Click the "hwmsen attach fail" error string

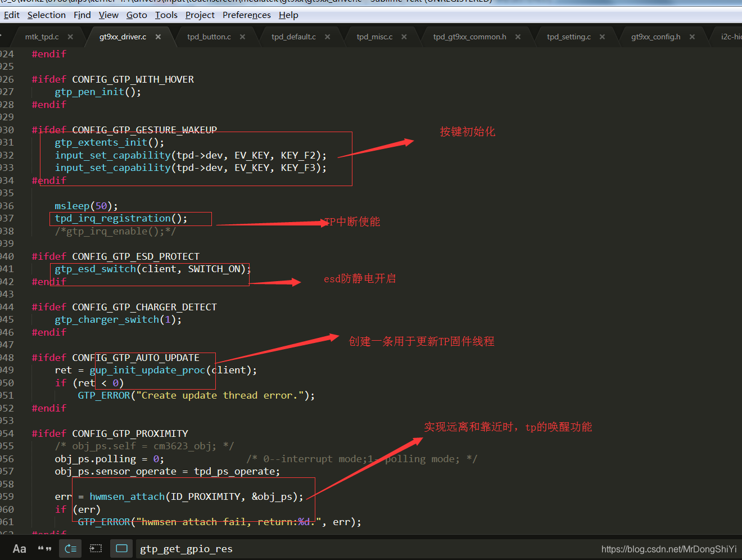coord(228,522)
